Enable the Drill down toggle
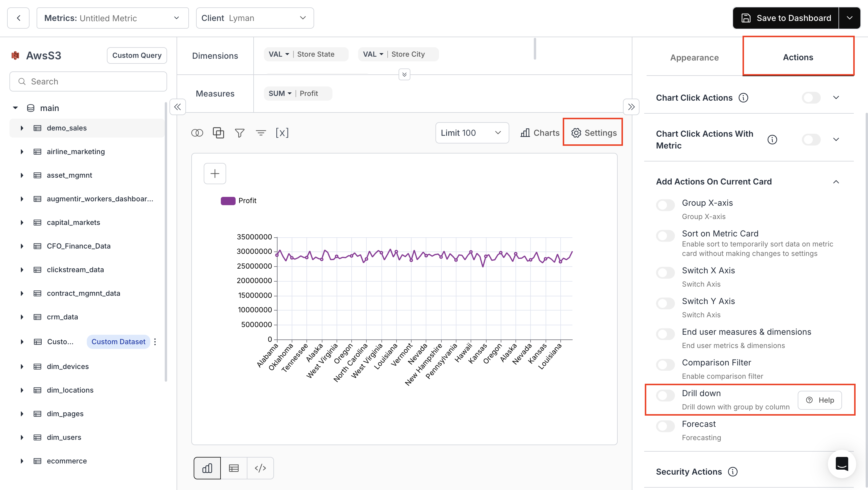The width and height of the screenshot is (868, 490). coord(665,395)
